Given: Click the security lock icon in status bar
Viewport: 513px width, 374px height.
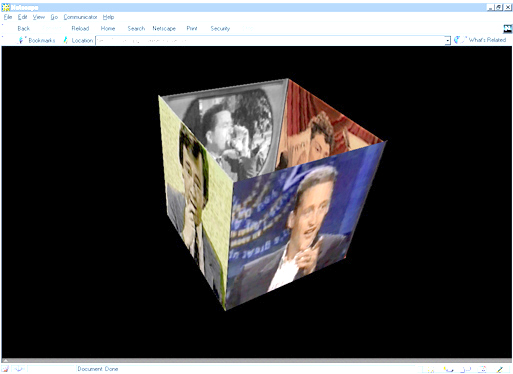Looking at the screenshot, I should (5, 369).
